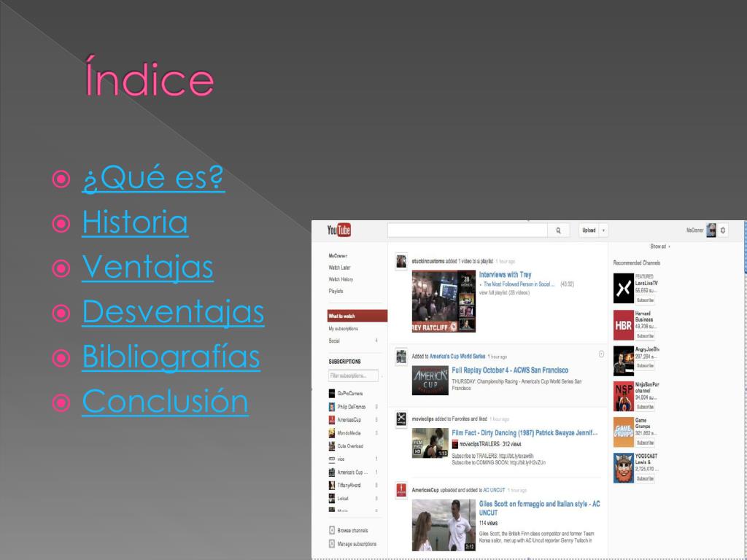Click the stuckincustoms avatar in the feed

402,261
